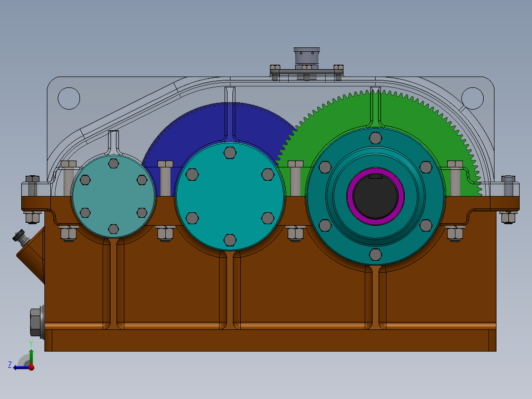This screenshot has width=532, height=399.
Task: Select the red origin point of triad
Action: pos(31,366)
